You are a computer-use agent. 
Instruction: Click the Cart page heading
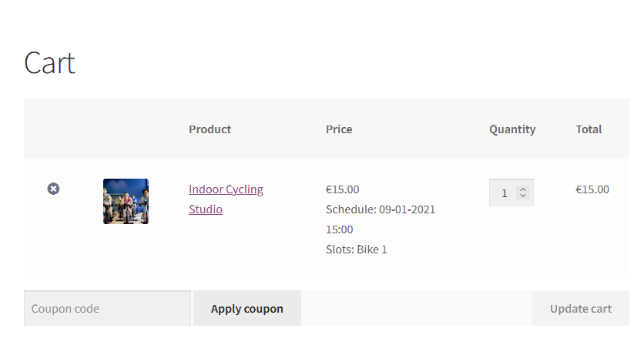(50, 63)
